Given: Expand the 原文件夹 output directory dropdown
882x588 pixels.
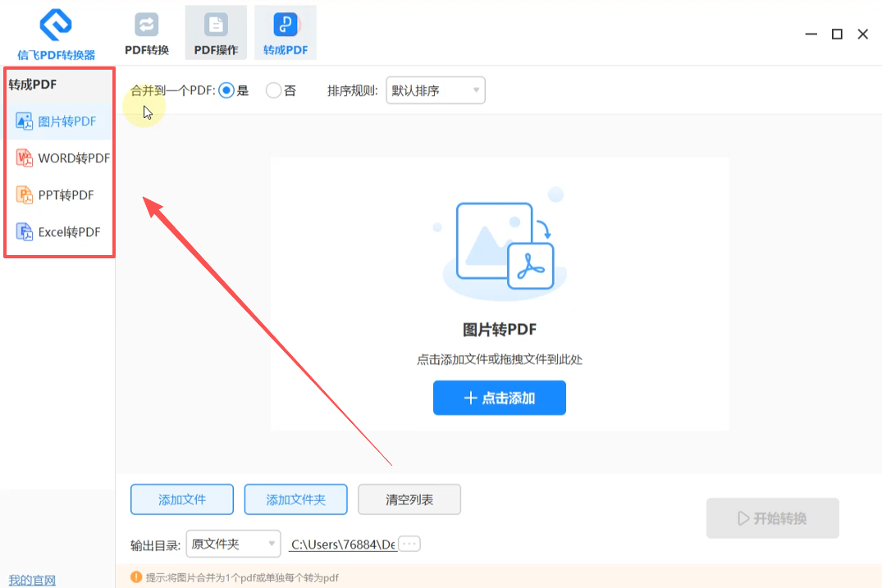Looking at the screenshot, I should click(234, 544).
